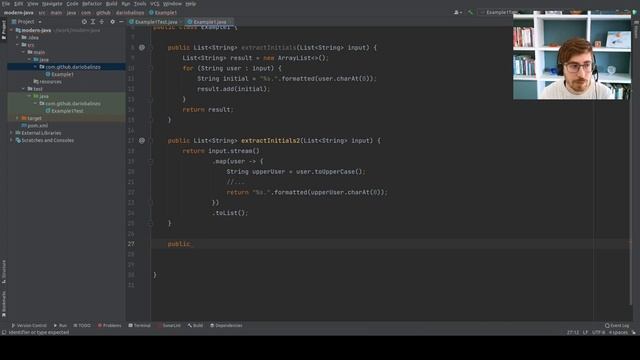Collapse the test folder
This screenshot has width=640, height=360.
(x=24, y=89)
